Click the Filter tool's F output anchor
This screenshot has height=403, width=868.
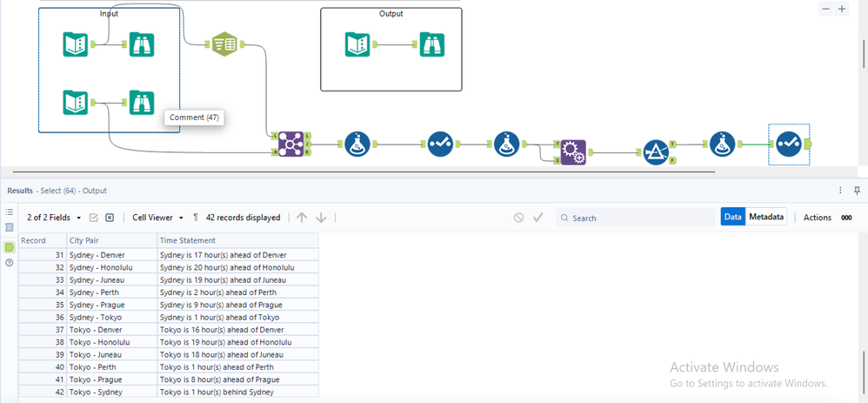tap(672, 160)
